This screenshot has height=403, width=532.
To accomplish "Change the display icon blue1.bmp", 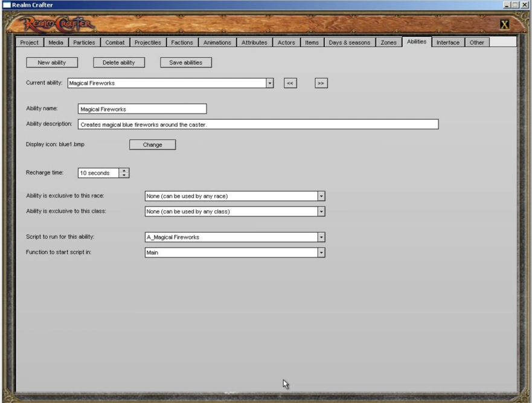I will [152, 144].
